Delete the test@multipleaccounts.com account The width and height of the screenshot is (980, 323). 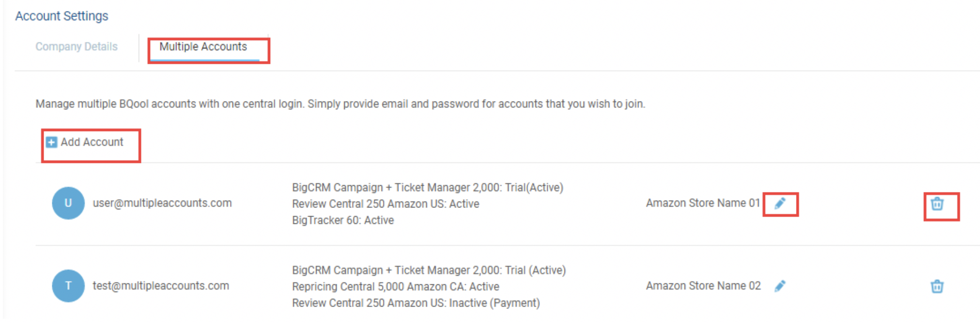(937, 287)
